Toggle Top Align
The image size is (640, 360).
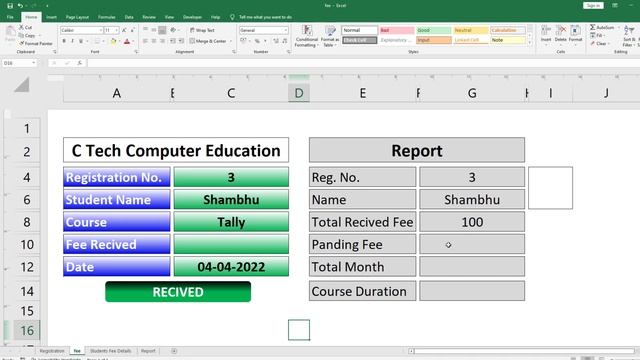(145, 30)
